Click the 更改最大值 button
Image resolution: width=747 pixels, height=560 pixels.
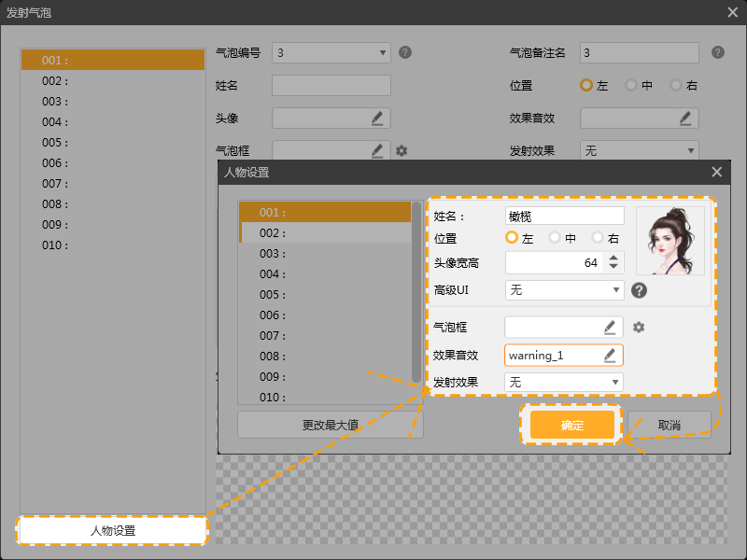[x=330, y=425]
